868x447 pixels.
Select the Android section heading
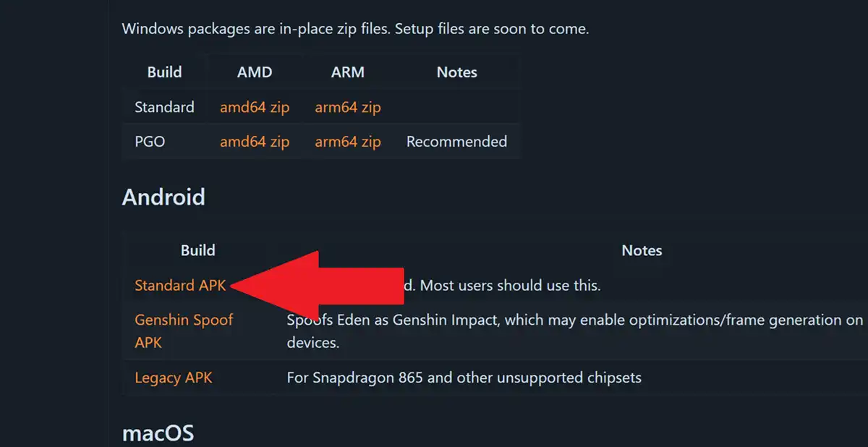[163, 196]
